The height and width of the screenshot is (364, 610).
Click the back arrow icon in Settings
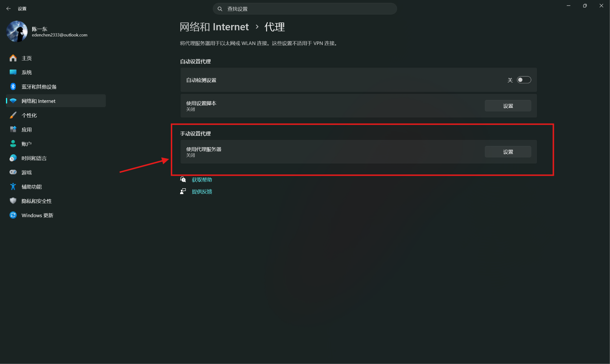click(x=9, y=9)
